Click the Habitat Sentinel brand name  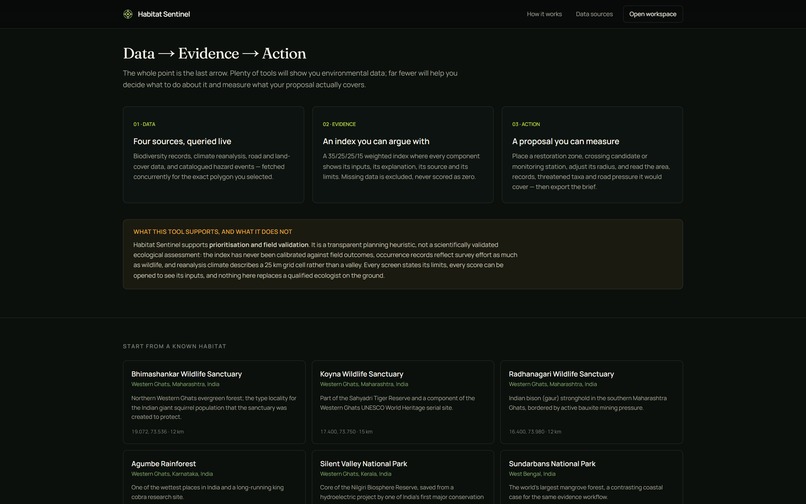163,14
